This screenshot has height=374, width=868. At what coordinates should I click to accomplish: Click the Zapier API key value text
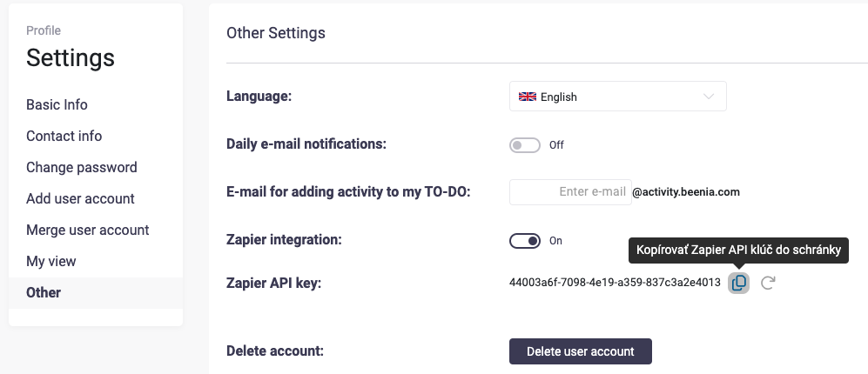615,282
